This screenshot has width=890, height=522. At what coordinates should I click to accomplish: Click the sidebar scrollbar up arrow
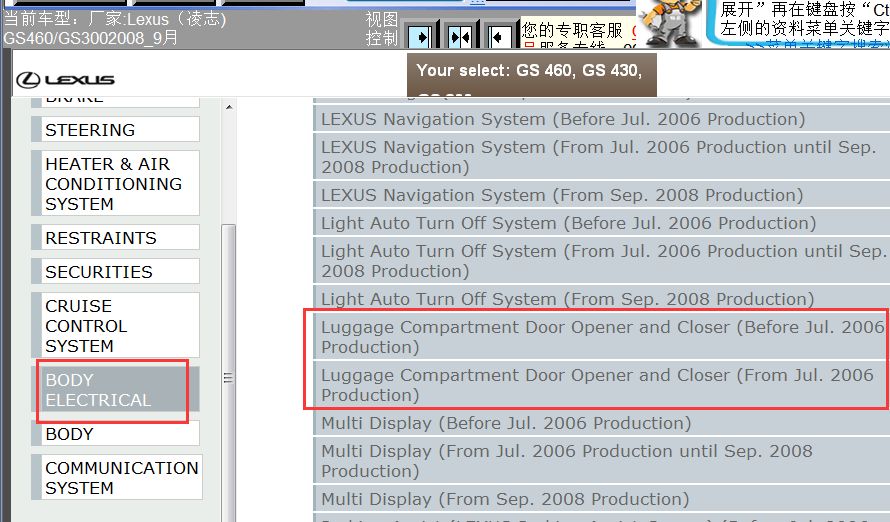229,107
